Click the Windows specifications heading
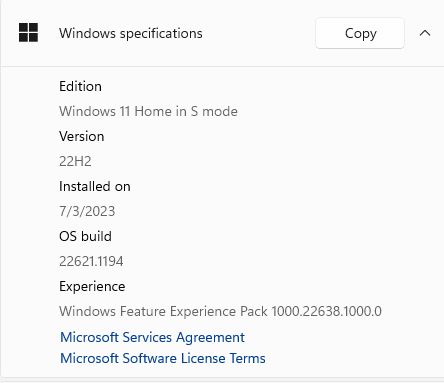This screenshot has width=444, height=383. coord(131,33)
